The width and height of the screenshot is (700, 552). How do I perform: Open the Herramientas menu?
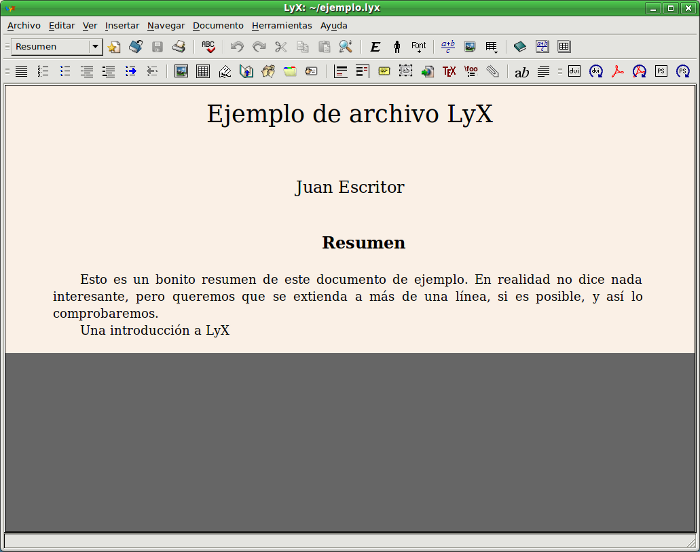[x=282, y=25]
